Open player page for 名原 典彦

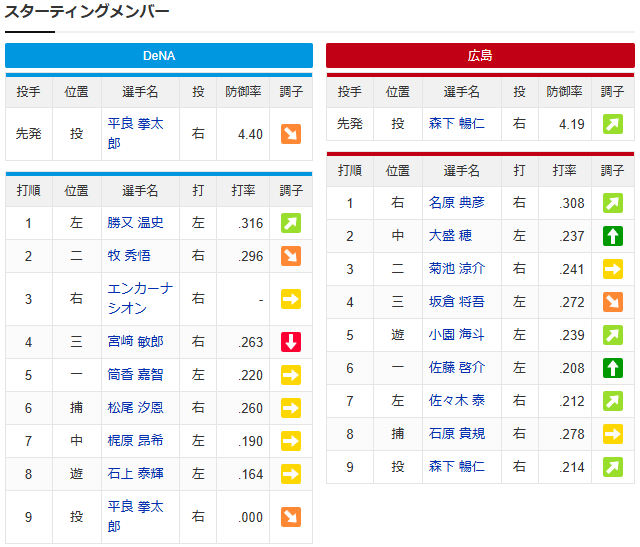(457, 202)
